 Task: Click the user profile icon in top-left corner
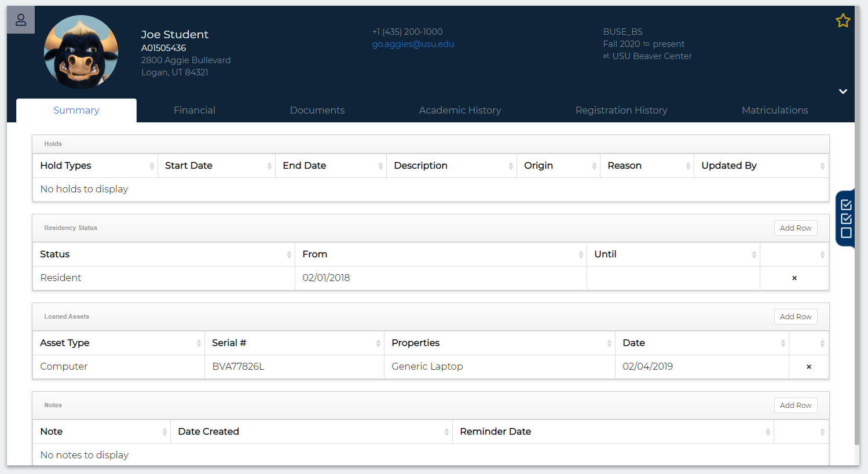click(x=21, y=20)
